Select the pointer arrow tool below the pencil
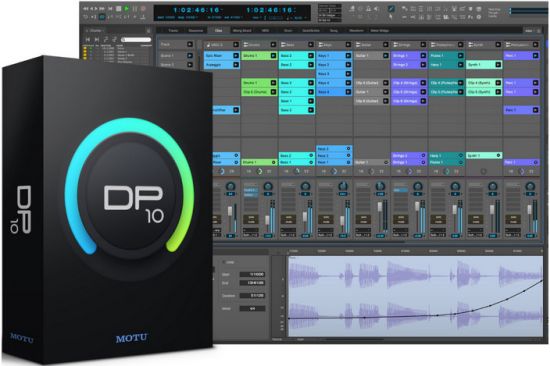This screenshot has height=366, width=550. coord(391,16)
